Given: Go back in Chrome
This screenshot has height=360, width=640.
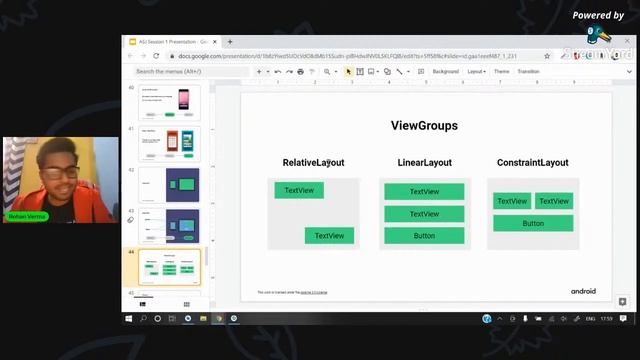Looking at the screenshot, I should 130,56.
